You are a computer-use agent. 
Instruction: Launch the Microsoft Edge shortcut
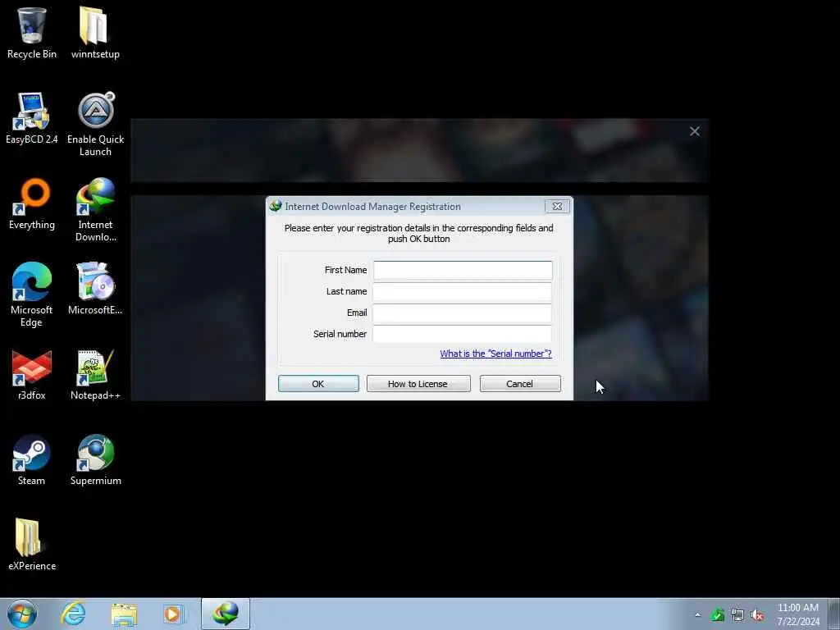(x=32, y=294)
